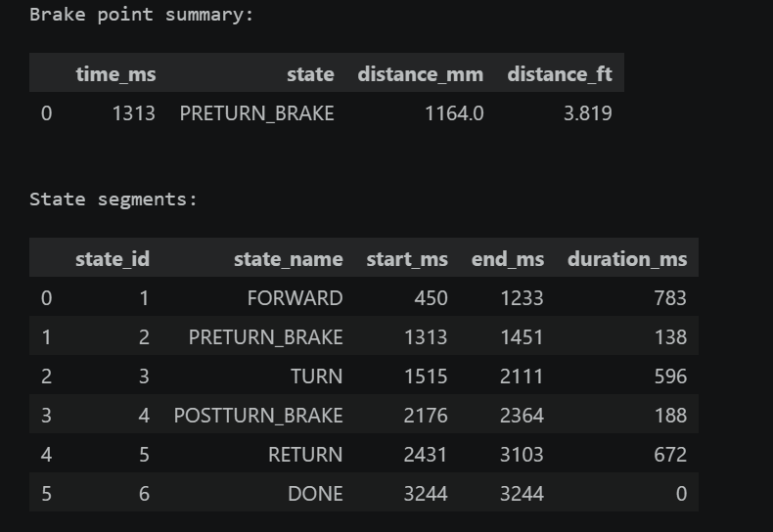
Task: Select the POSTTURN_BRAKE state name cell
Action: point(258,416)
